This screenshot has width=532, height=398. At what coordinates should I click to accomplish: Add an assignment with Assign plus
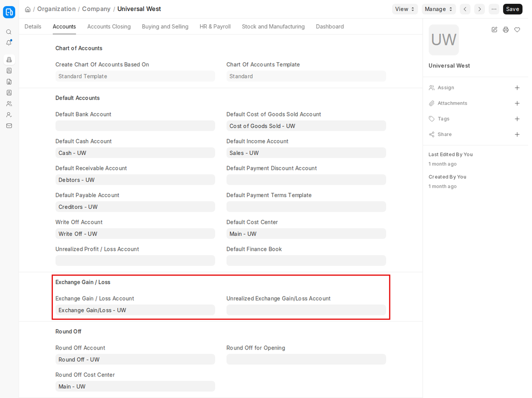pyautogui.click(x=517, y=88)
